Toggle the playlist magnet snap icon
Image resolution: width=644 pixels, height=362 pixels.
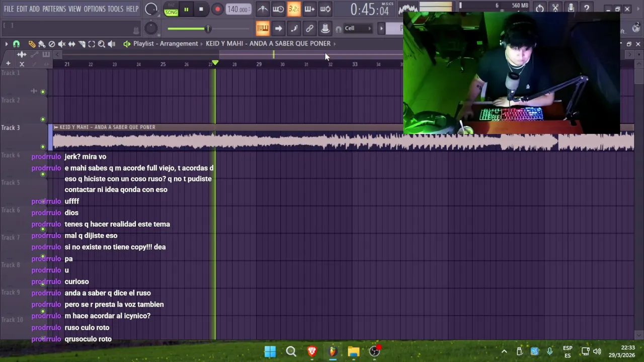coord(16,44)
